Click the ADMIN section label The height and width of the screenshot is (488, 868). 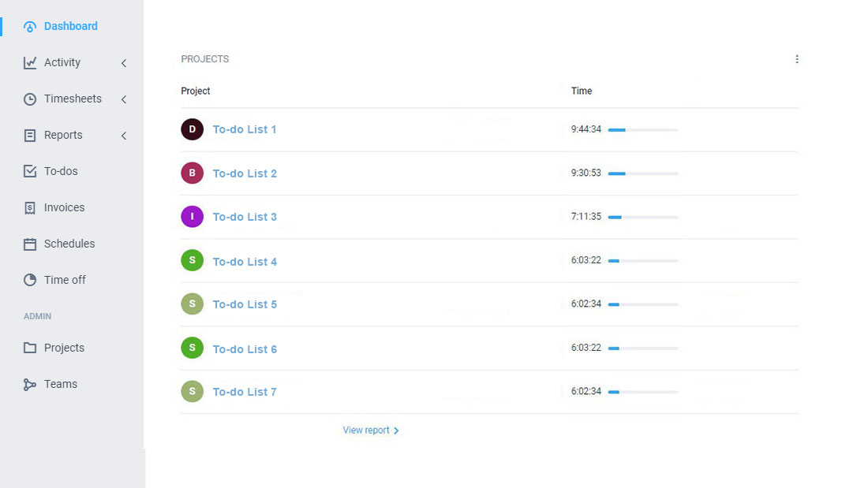point(37,316)
